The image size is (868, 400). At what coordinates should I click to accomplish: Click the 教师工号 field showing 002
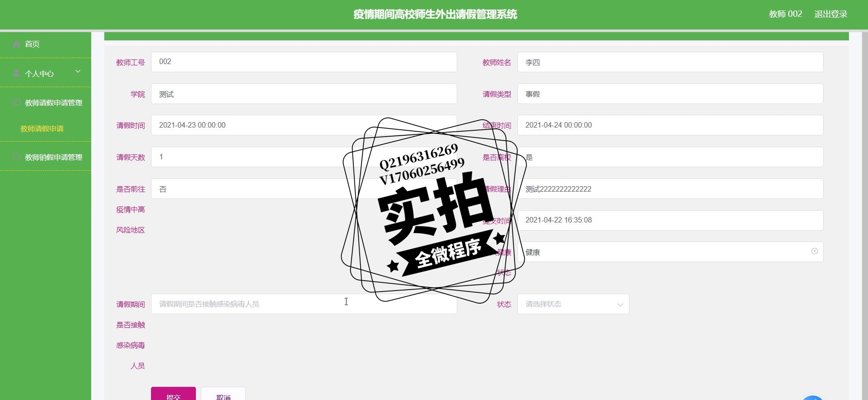click(304, 62)
